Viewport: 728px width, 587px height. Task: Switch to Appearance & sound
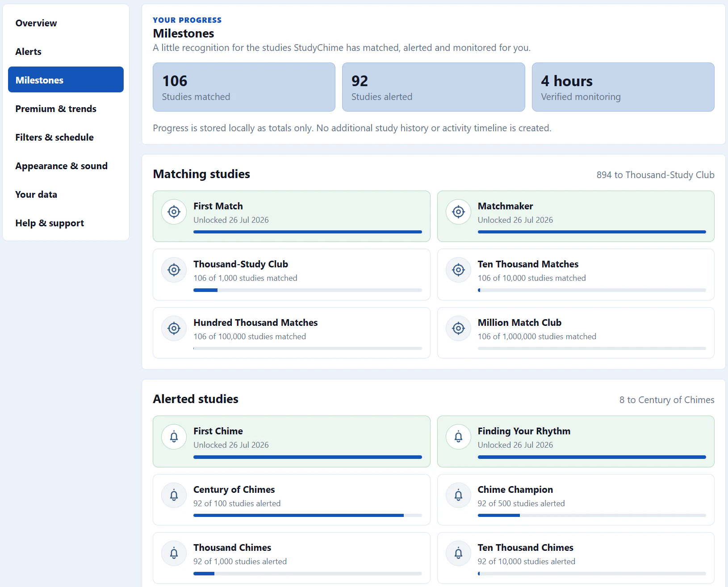coord(66,166)
